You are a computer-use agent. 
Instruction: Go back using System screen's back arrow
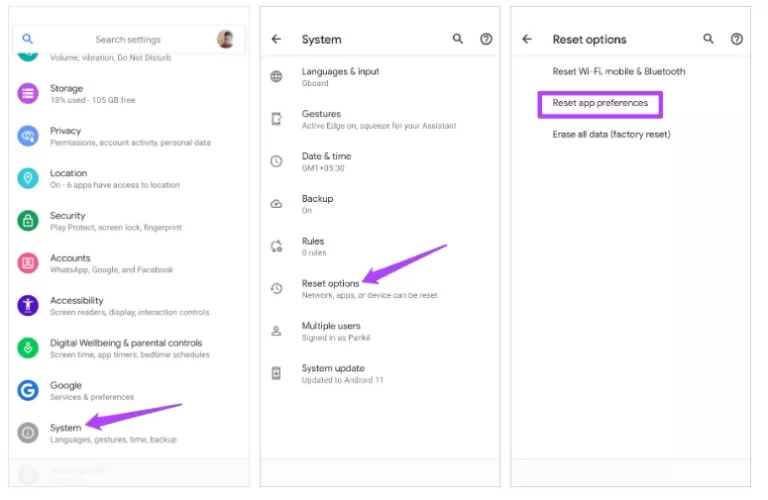point(277,39)
